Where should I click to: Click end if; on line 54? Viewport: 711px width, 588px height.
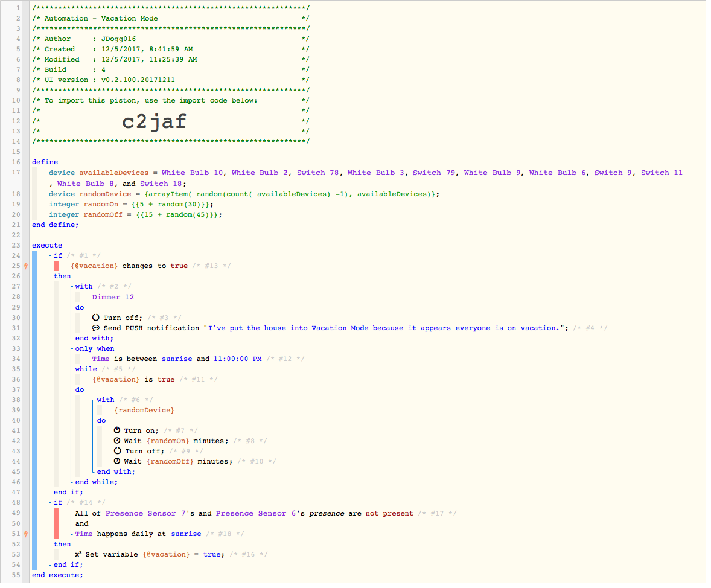68,565
